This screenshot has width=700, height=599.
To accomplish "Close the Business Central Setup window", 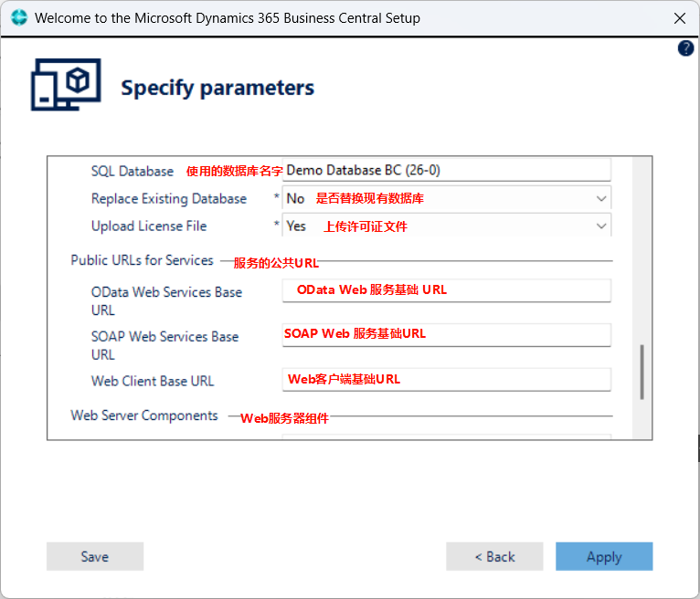I will [x=680, y=18].
